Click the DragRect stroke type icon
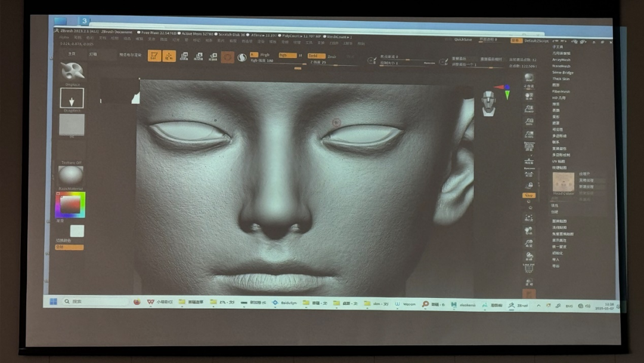 pyautogui.click(x=72, y=98)
